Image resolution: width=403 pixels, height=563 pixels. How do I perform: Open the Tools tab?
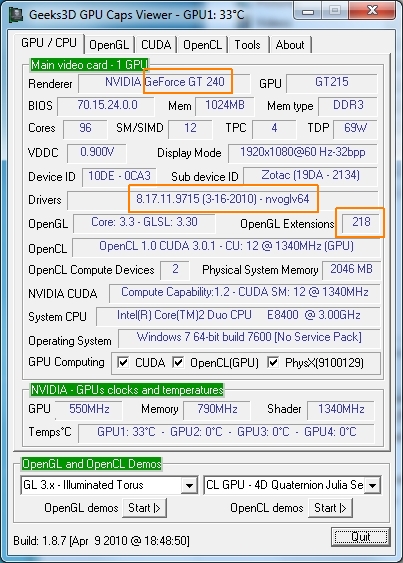coord(247,45)
